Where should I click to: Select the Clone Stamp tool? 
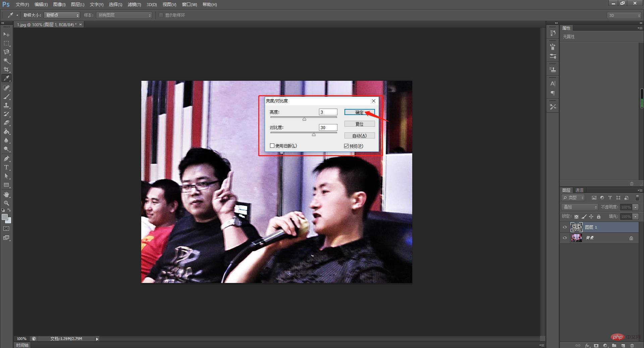click(x=6, y=105)
